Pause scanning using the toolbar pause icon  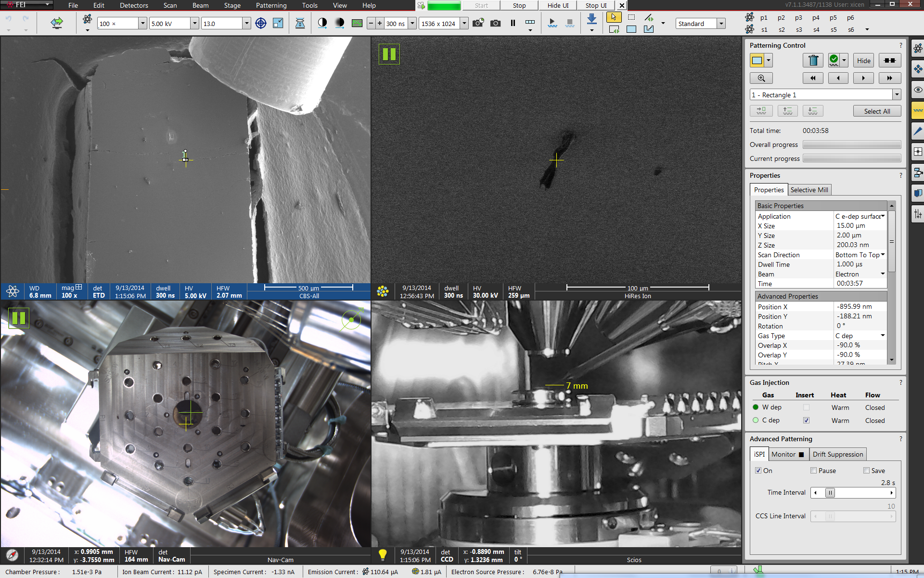(513, 23)
